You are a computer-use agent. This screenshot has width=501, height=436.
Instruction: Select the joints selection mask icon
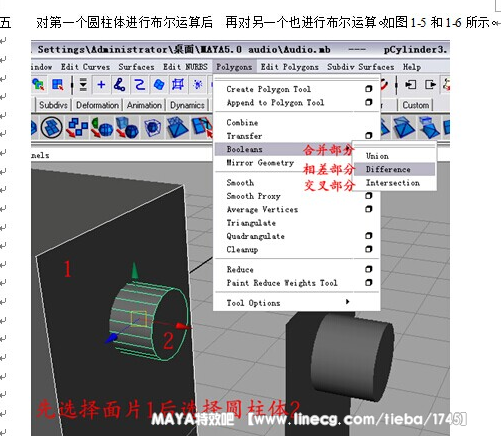point(119,85)
